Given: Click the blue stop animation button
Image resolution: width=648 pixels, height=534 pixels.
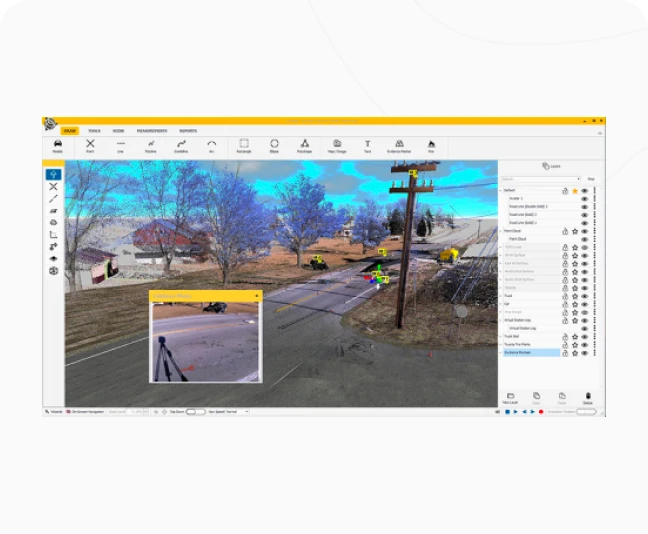Looking at the screenshot, I should coord(507,412).
